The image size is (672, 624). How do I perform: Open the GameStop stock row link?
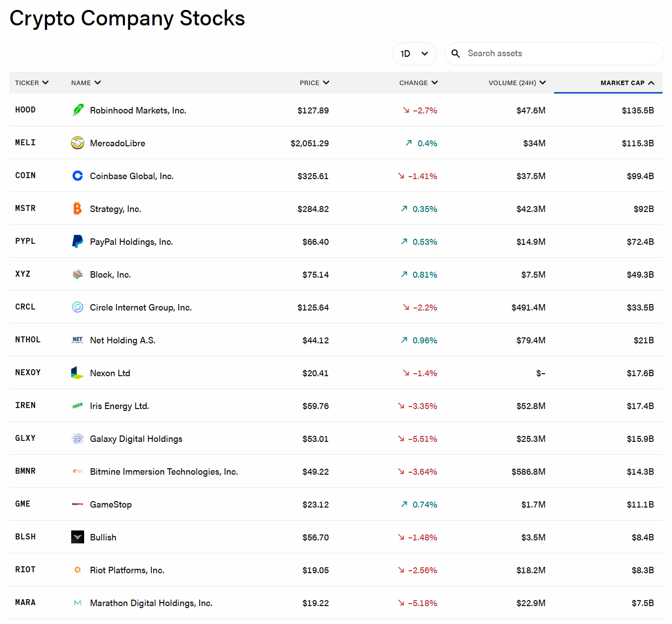pyautogui.click(x=111, y=505)
